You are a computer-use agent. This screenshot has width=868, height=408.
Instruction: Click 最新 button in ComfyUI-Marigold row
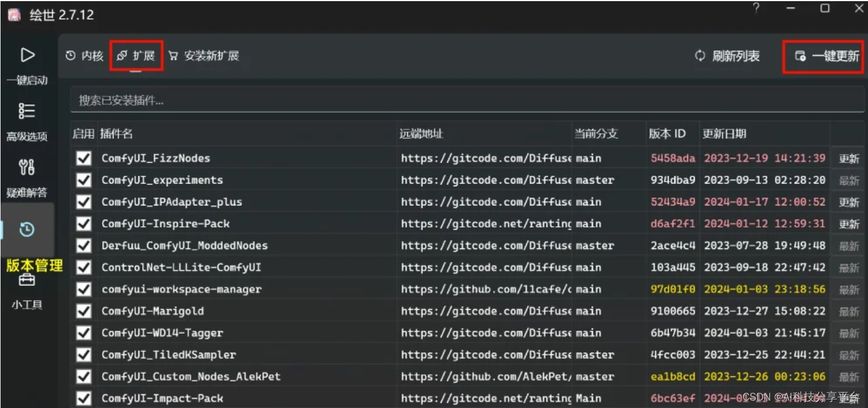point(848,312)
